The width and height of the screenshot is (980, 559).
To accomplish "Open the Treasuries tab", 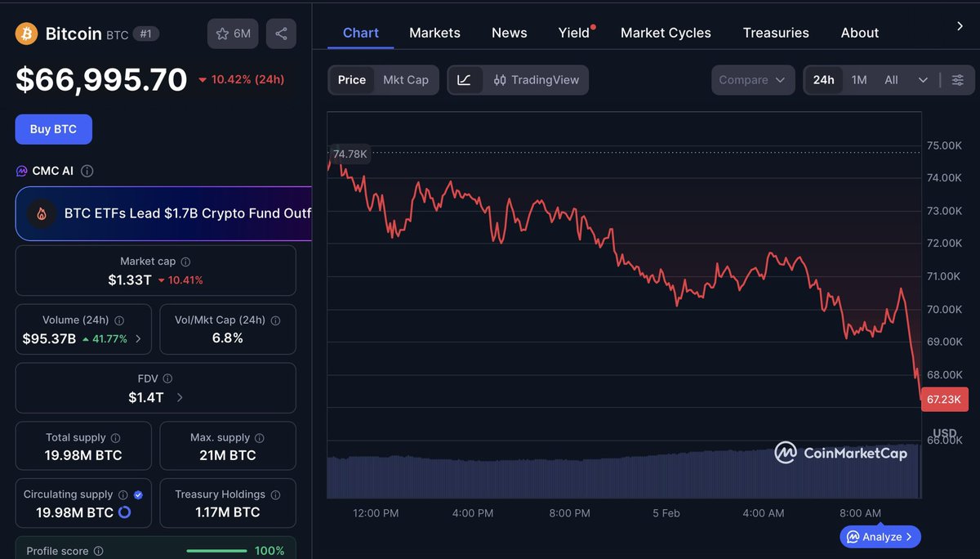I will (x=776, y=33).
